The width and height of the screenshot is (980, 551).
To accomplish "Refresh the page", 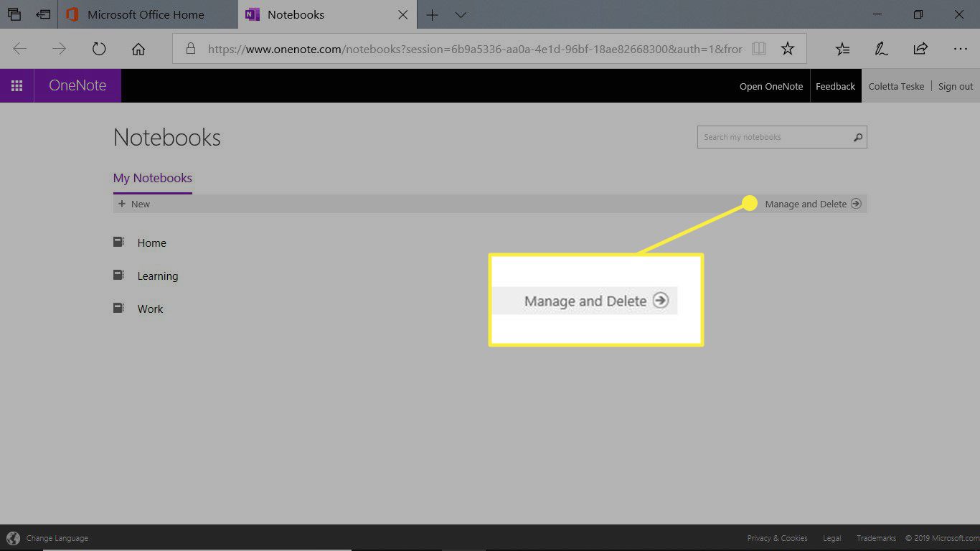I will coord(99,49).
